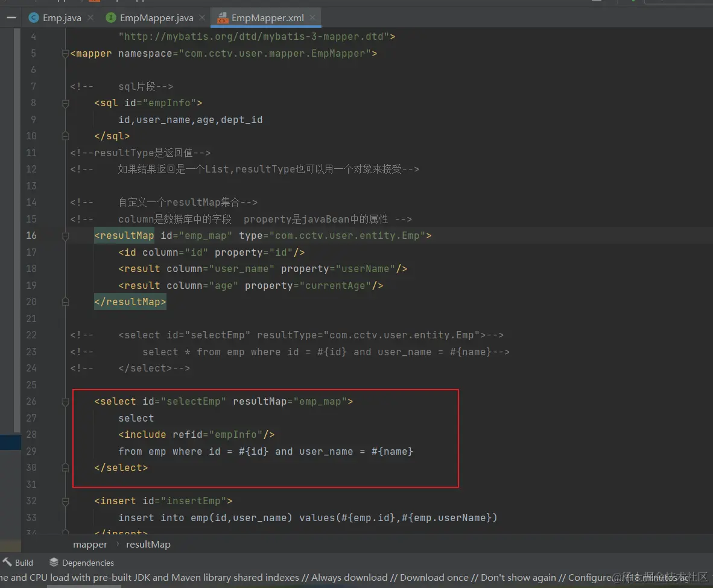
Task: Close the EmpMapper.xml tab
Action: [312, 17]
